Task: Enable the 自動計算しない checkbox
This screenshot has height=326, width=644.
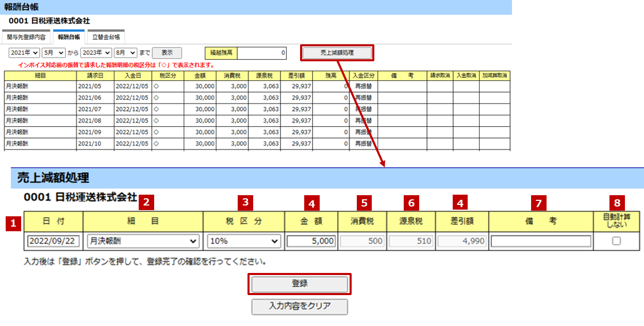Action: coord(616,241)
